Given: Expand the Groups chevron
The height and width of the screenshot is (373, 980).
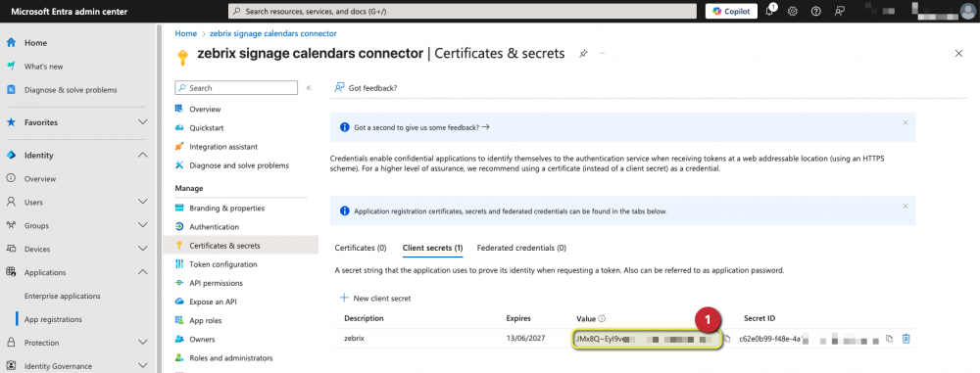Looking at the screenshot, I should click(142, 225).
